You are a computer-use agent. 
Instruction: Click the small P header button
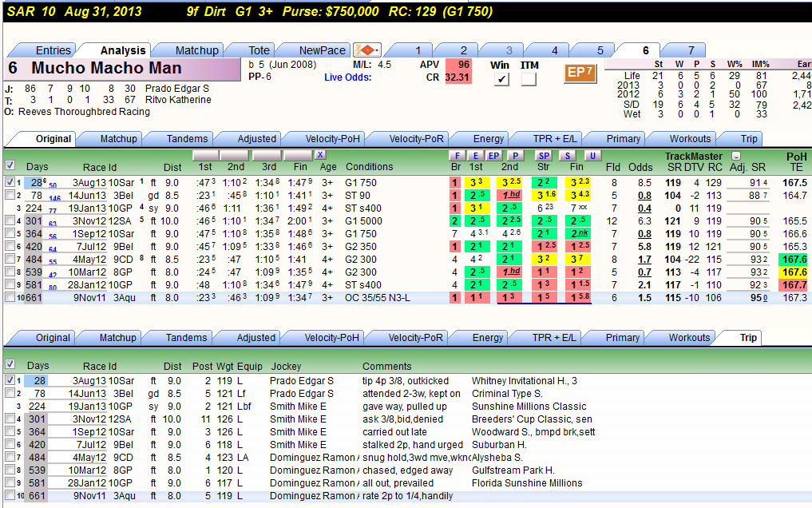click(x=515, y=156)
